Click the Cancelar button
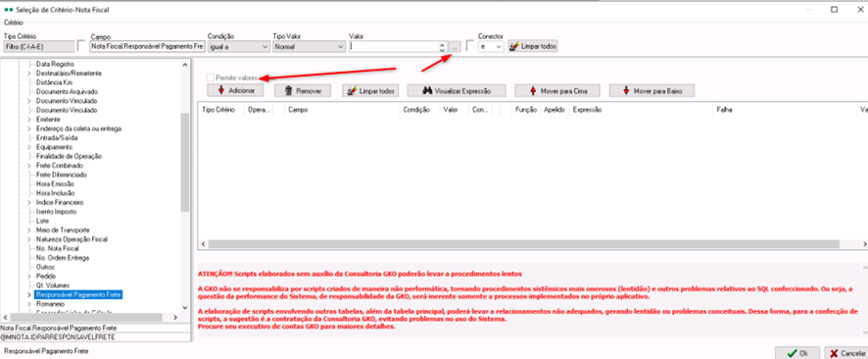The width and height of the screenshot is (868, 359). (x=845, y=353)
